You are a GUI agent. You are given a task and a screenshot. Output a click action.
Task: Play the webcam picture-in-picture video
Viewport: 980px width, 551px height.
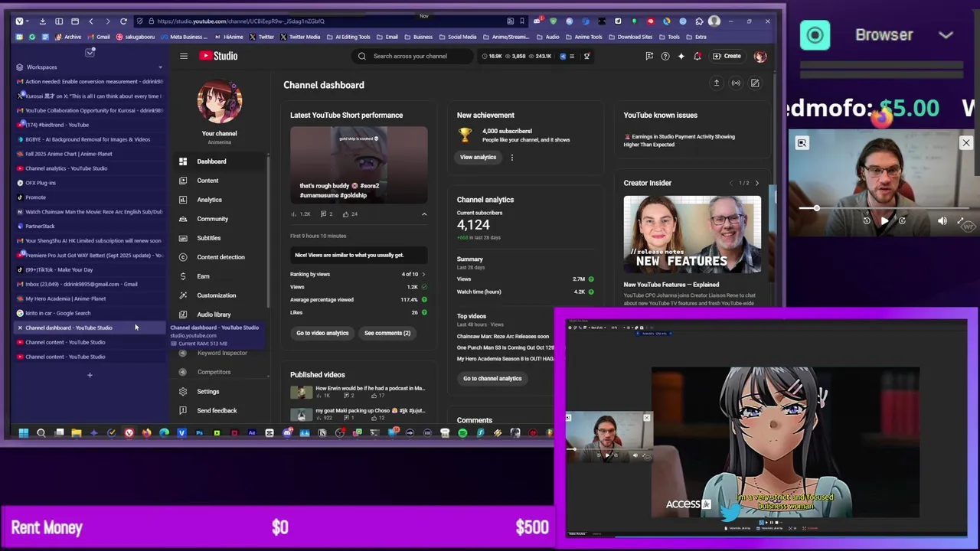(884, 221)
